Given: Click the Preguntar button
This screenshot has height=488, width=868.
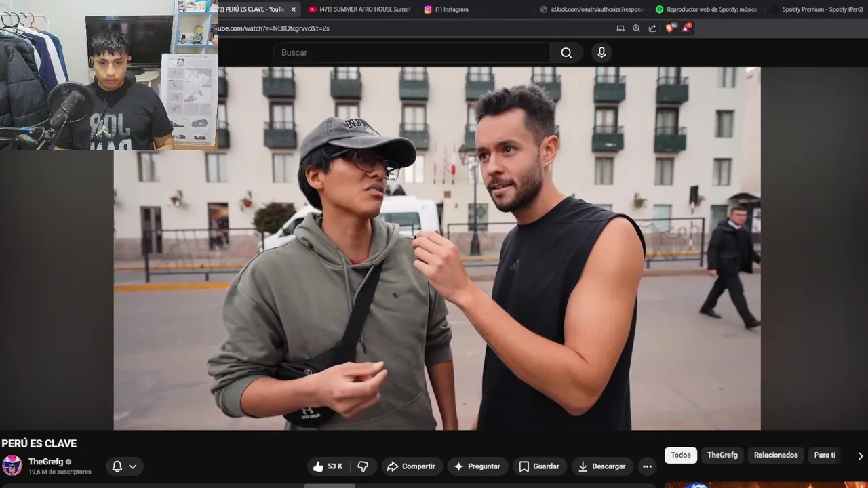Looking at the screenshot, I should tap(477, 466).
